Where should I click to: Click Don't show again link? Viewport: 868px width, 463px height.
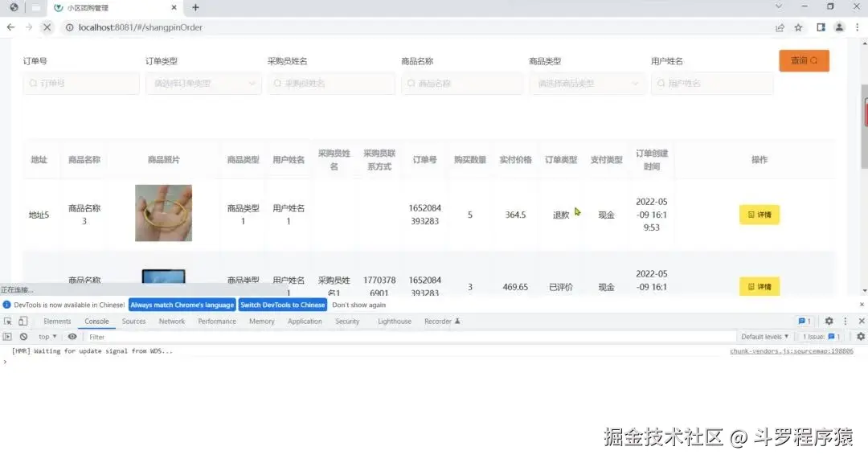(x=358, y=305)
